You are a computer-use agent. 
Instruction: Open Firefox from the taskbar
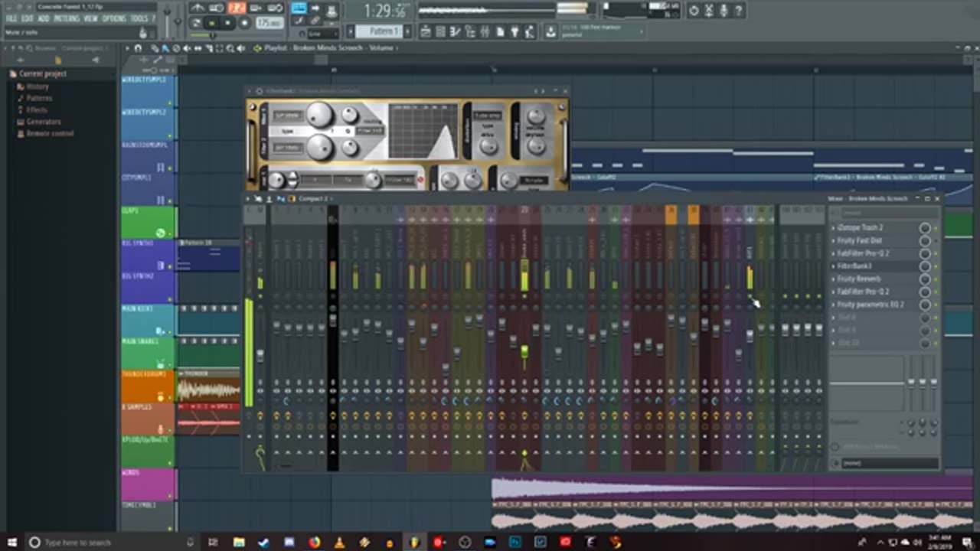(x=314, y=542)
